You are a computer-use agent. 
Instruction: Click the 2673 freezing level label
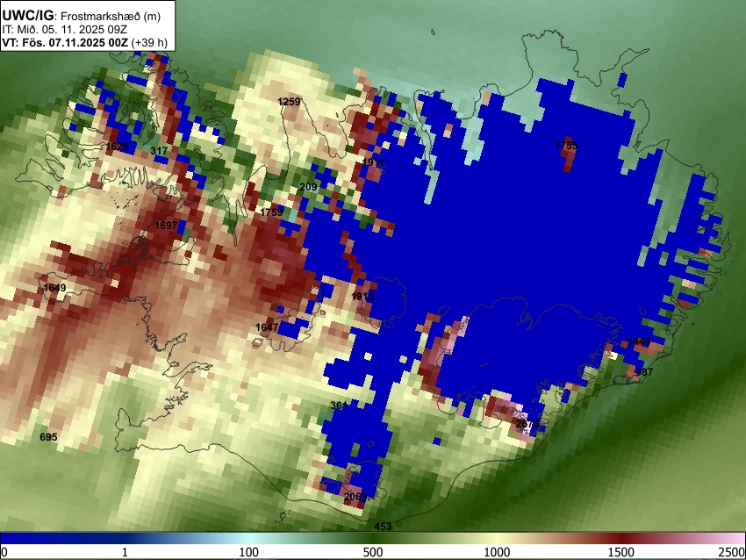(x=527, y=424)
